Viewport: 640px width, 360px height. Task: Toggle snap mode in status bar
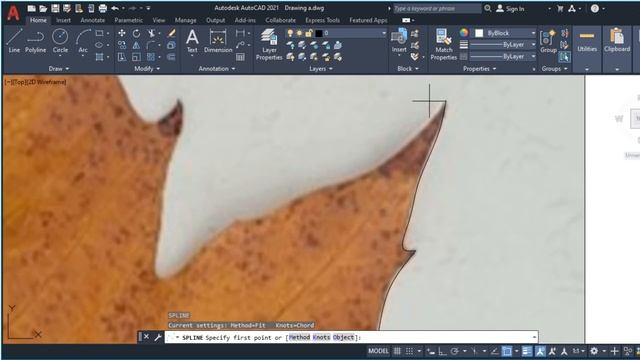(x=409, y=351)
